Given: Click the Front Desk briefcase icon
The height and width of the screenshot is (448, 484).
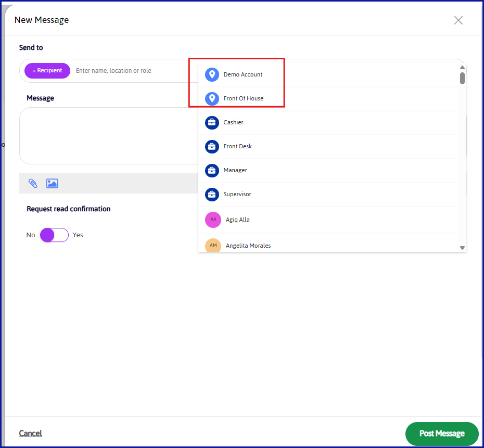Looking at the screenshot, I should [x=212, y=146].
